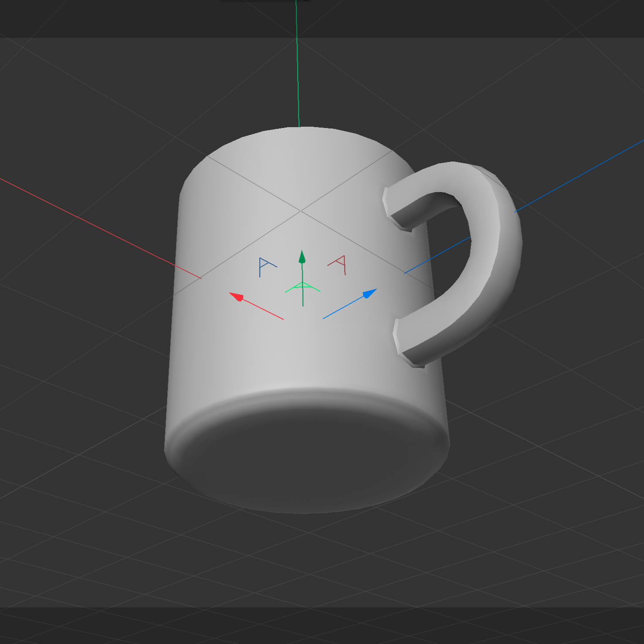
Task: Select the light green plane handle at gizmo center
Action: pos(302,287)
